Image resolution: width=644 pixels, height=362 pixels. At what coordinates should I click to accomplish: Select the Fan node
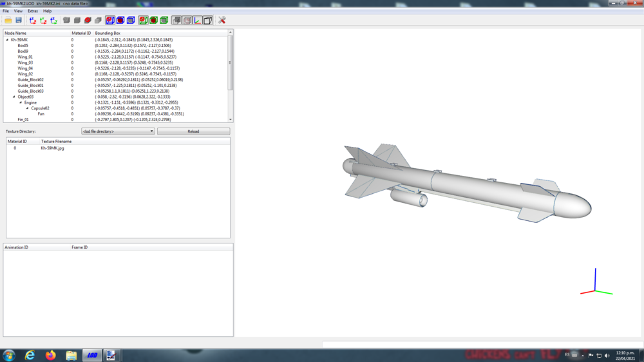[x=41, y=114]
